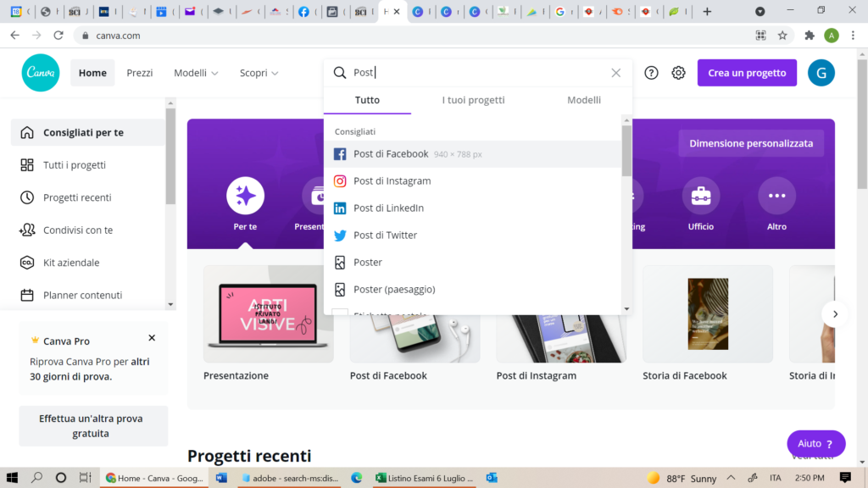Open Kit aziendale in sidebar
Viewport: 868px width, 488px height.
(87, 263)
